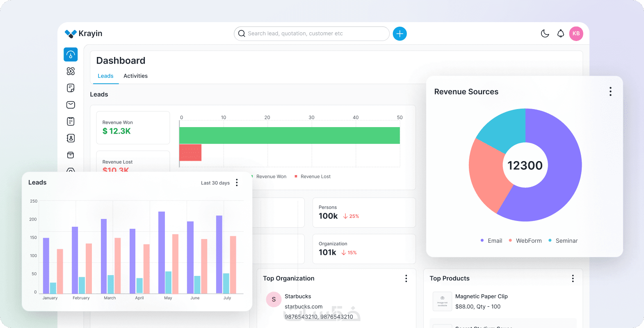The height and width of the screenshot is (328, 644).
Task: Toggle Email legend in Revenue Sources
Action: pyautogui.click(x=491, y=241)
